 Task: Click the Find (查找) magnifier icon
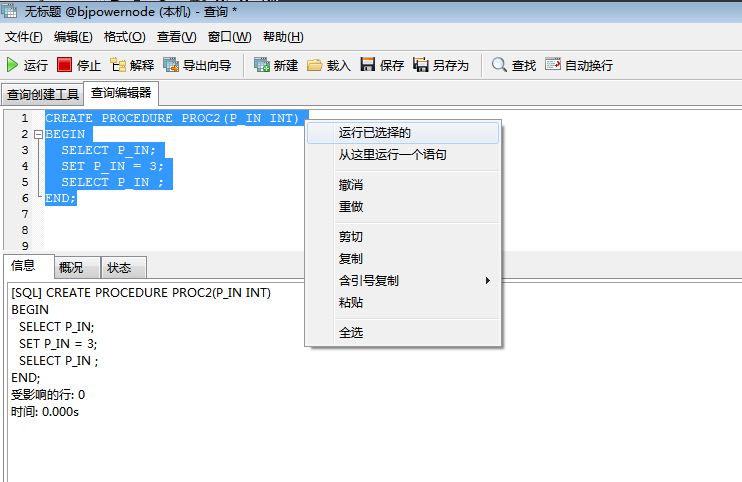tap(499, 65)
